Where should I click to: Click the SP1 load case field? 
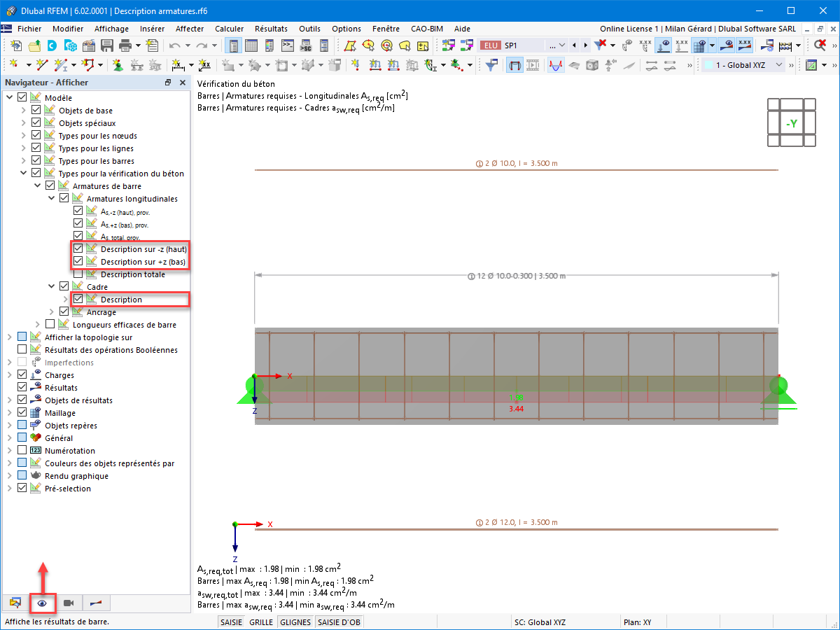click(510, 44)
